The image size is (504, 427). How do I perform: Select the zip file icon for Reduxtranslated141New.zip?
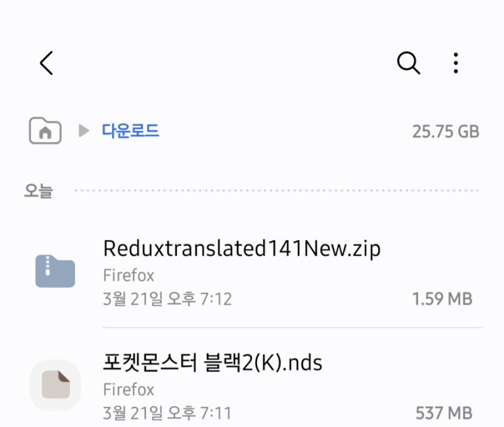coord(55,272)
